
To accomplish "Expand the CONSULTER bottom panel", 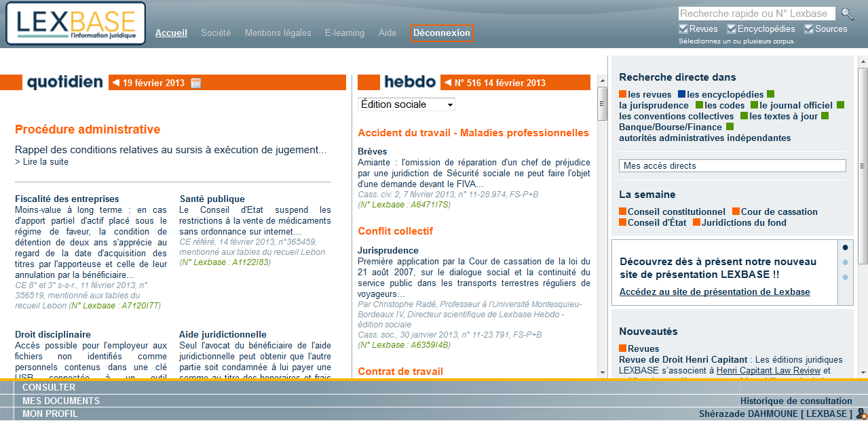I will click(x=49, y=388).
